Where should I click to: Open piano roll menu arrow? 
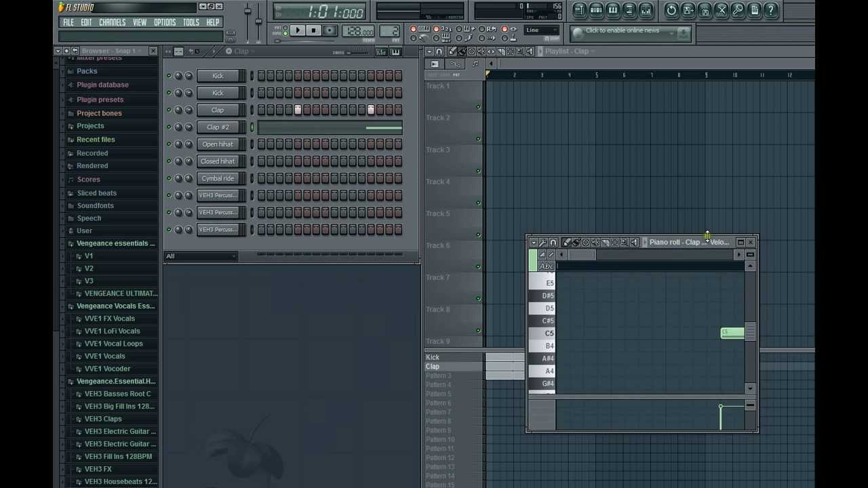pyautogui.click(x=534, y=242)
